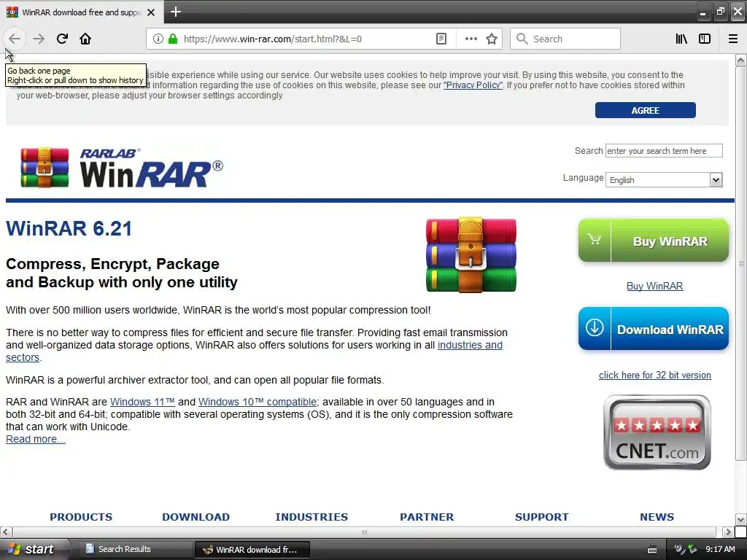Screen dimensions: 747x560
Task: Open page actions three-dot menu
Action: (x=471, y=39)
